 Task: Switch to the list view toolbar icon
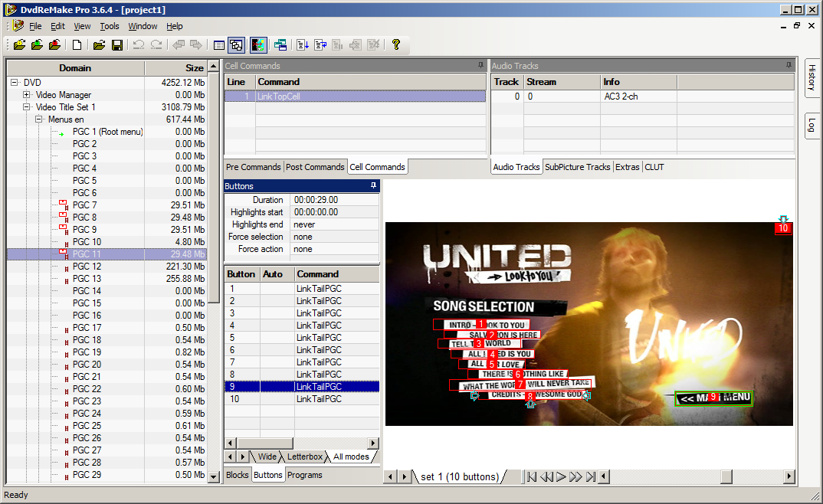point(219,45)
